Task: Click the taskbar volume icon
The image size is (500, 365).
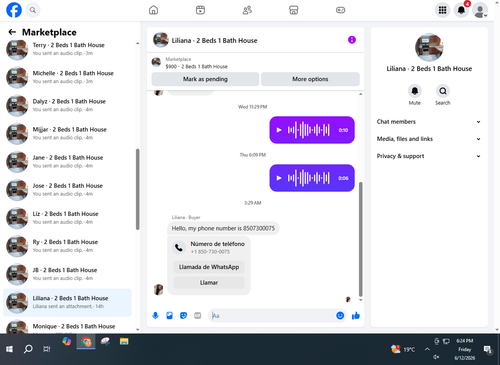Action: 436,357
